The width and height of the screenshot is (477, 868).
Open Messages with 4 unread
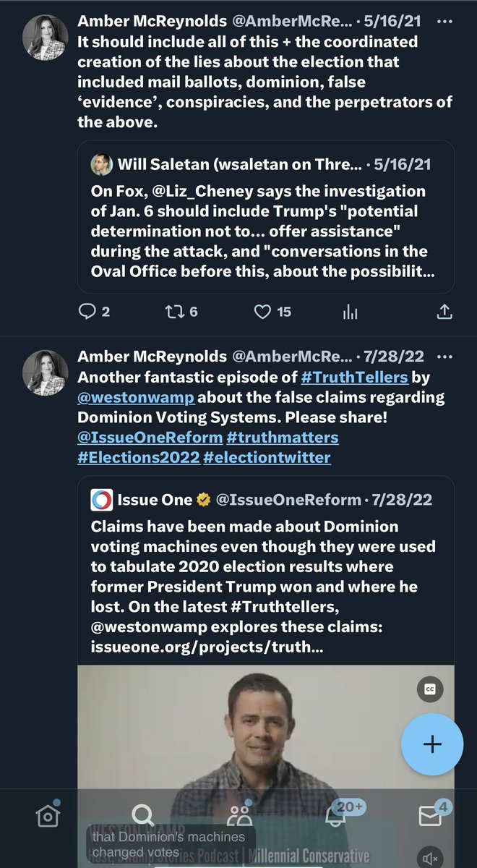430,817
